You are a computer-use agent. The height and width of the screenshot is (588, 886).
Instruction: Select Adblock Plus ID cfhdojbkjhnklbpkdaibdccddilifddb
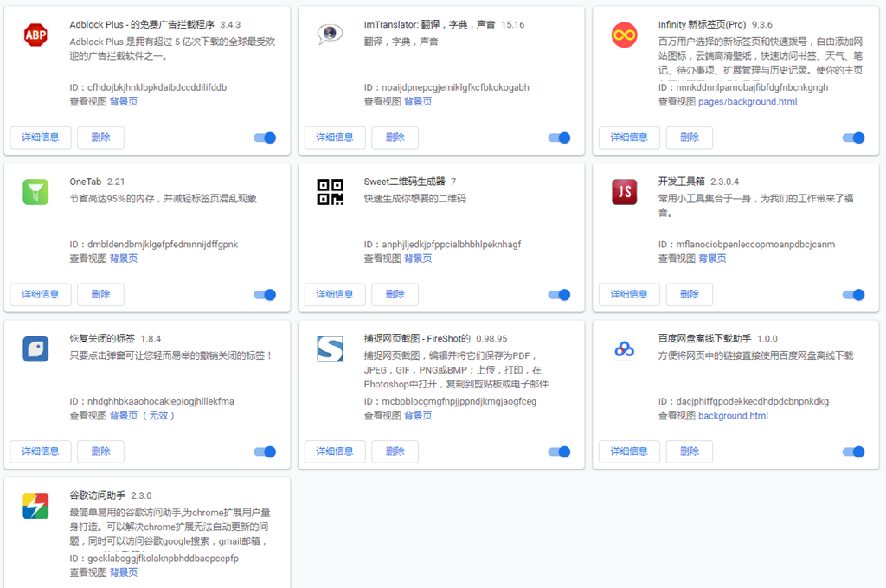157,87
